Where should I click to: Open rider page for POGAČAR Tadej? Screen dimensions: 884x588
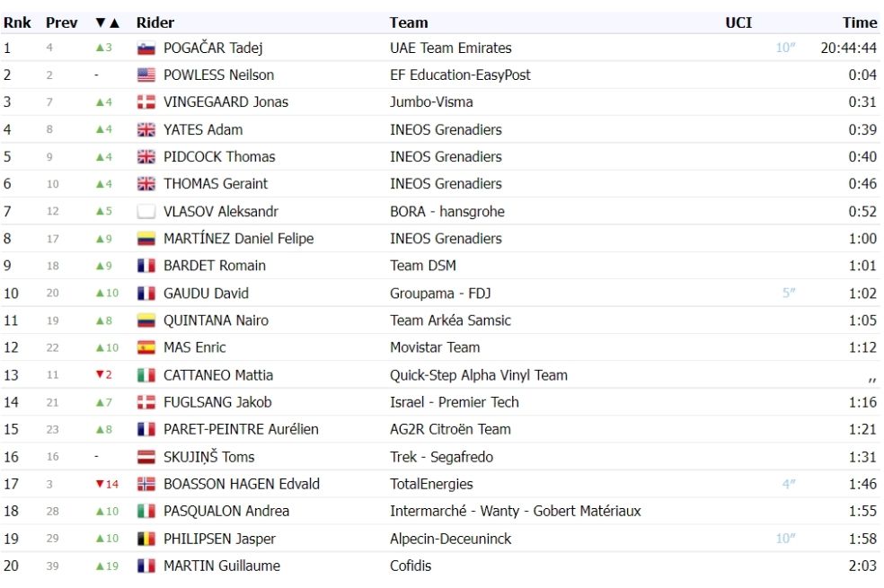click(x=213, y=48)
